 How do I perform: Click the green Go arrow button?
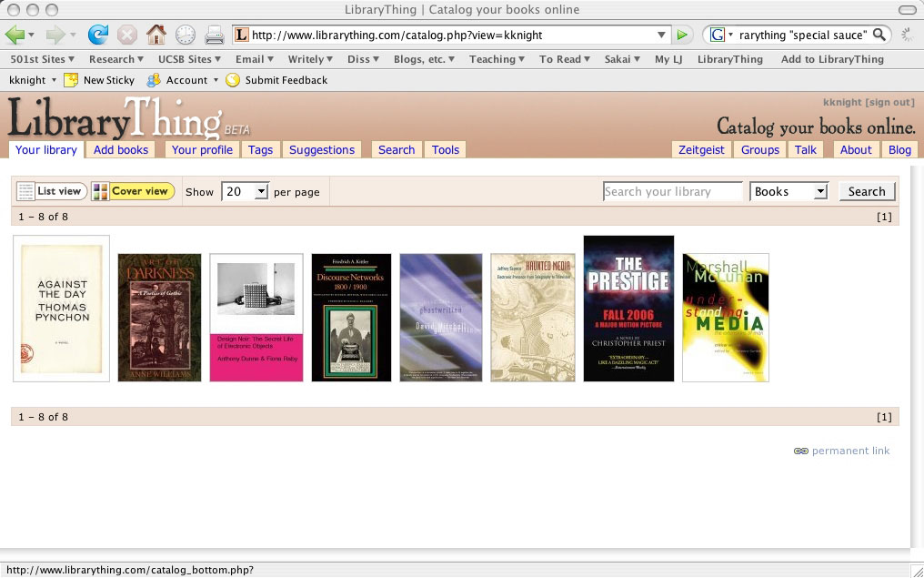point(682,35)
